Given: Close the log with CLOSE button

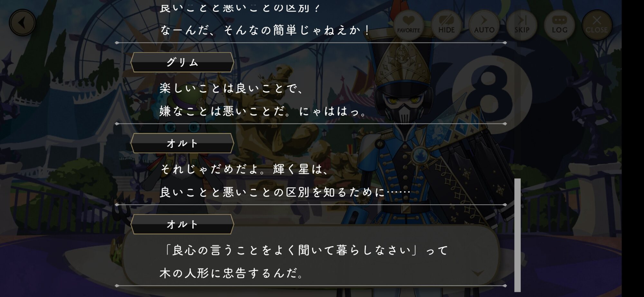Looking at the screenshot, I should tap(597, 25).
